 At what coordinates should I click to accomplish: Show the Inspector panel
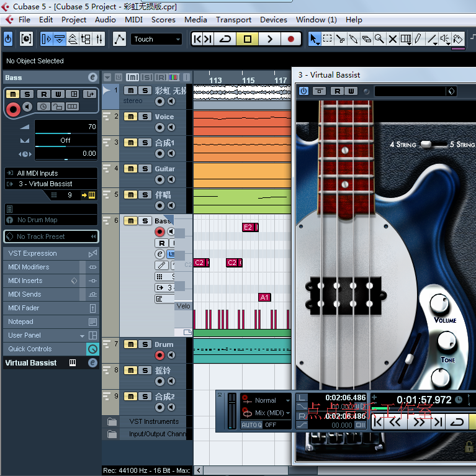(47, 39)
